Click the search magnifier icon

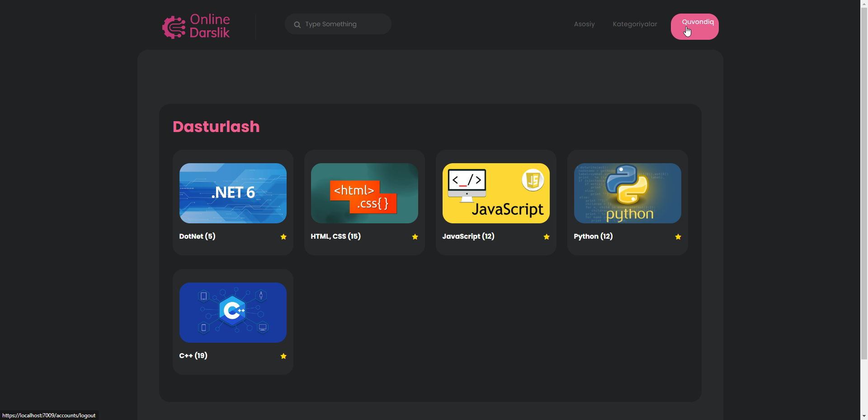297,24
